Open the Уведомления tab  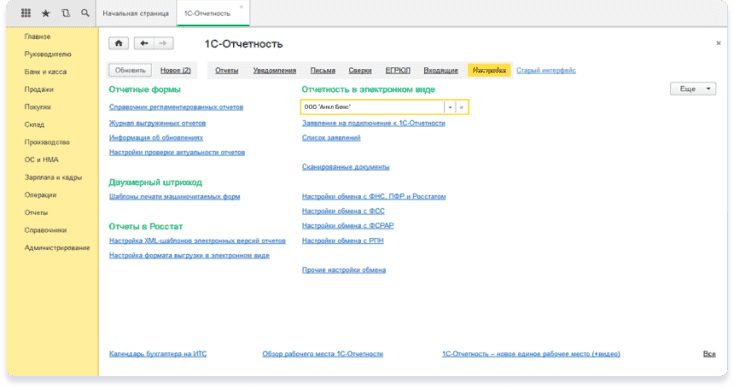274,70
